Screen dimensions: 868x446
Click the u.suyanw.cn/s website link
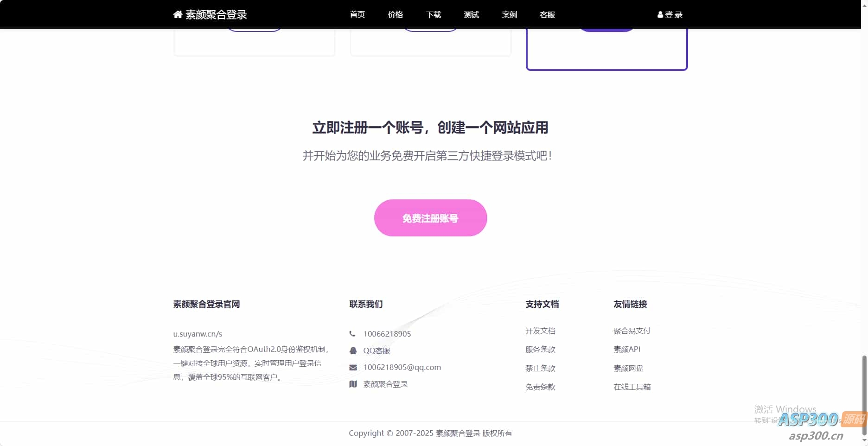coord(197,333)
